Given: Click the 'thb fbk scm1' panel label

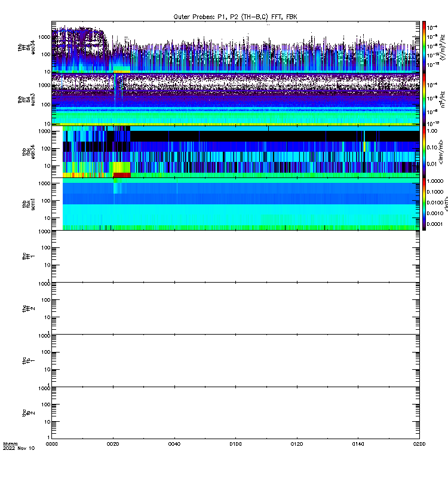Looking at the screenshot, I should [x=29, y=204].
